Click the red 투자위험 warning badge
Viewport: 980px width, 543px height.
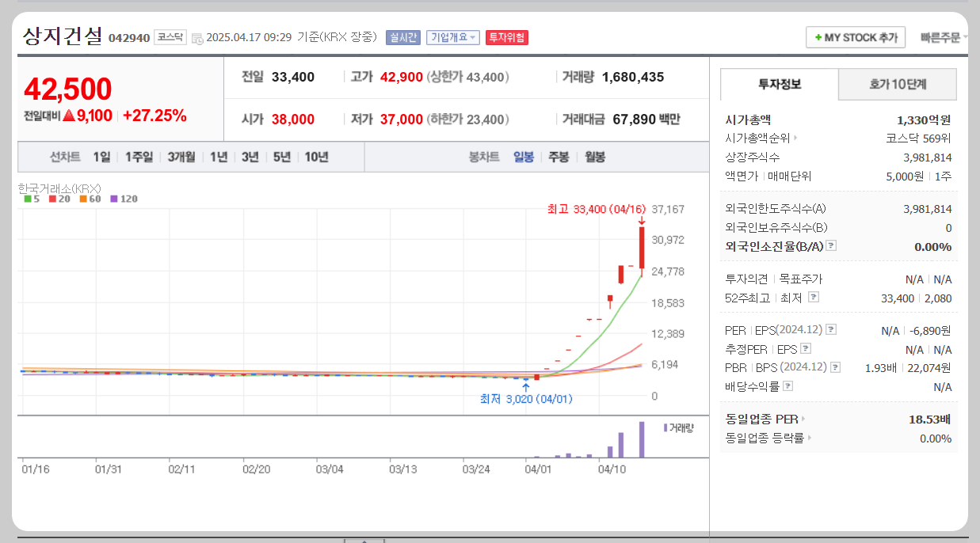point(507,37)
